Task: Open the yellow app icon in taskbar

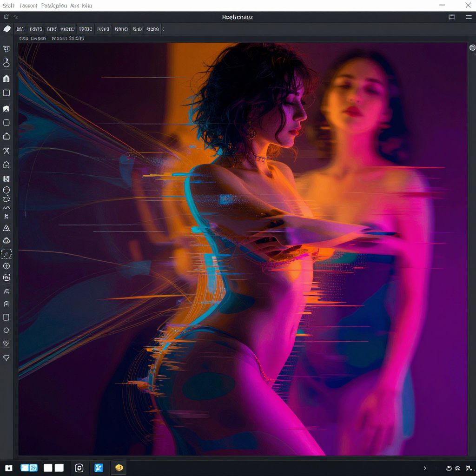Action: coord(119,468)
